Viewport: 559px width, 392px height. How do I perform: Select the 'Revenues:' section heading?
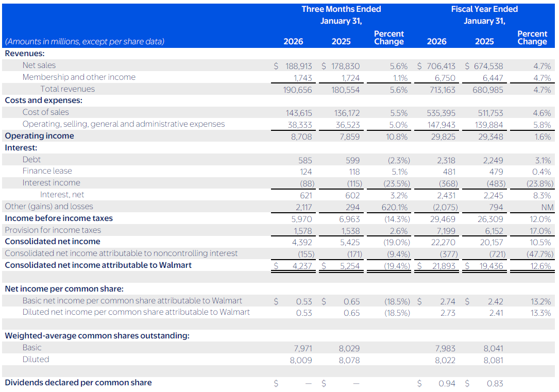25,54
